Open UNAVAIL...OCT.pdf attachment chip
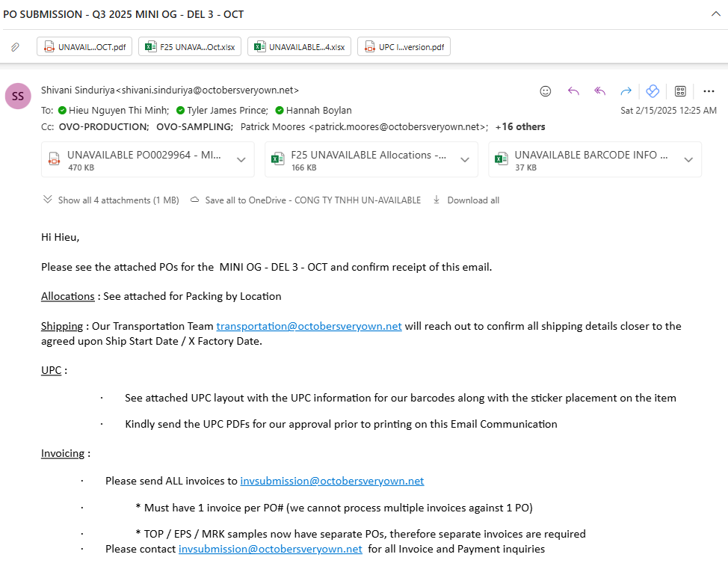728x569 pixels. (x=84, y=46)
